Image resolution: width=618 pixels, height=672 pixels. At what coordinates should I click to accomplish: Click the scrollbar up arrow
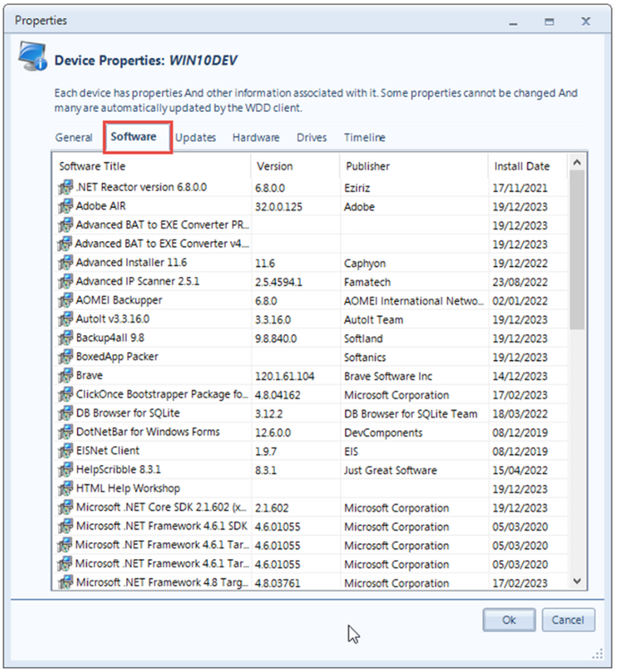577,162
